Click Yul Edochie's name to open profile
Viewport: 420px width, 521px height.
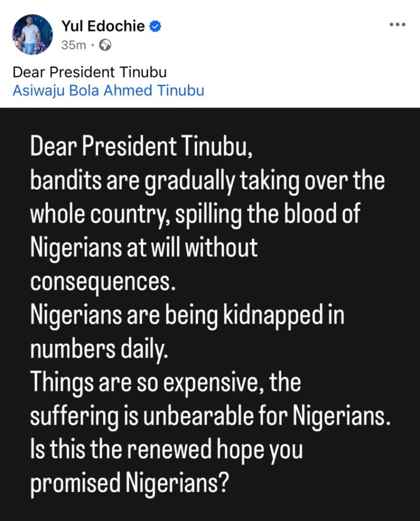coord(104,26)
